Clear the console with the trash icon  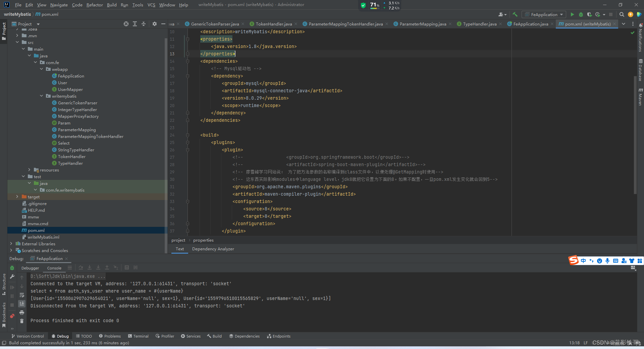pos(22,321)
